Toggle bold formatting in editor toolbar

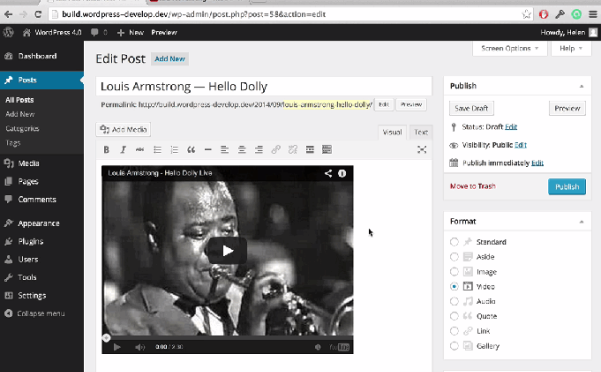pos(106,150)
